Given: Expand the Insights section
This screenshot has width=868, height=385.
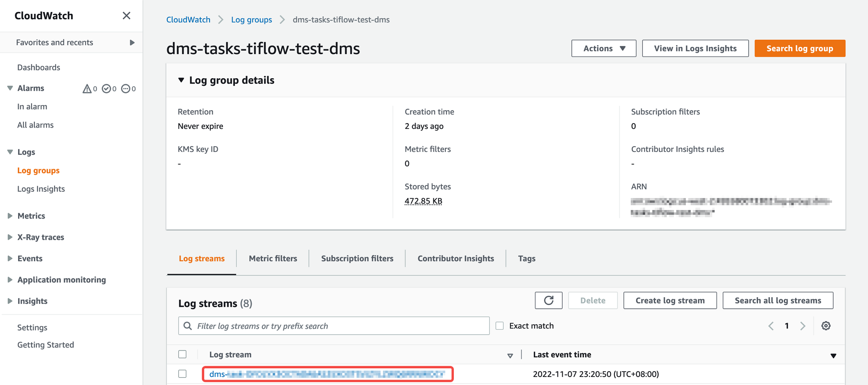Looking at the screenshot, I should pyautogui.click(x=10, y=301).
